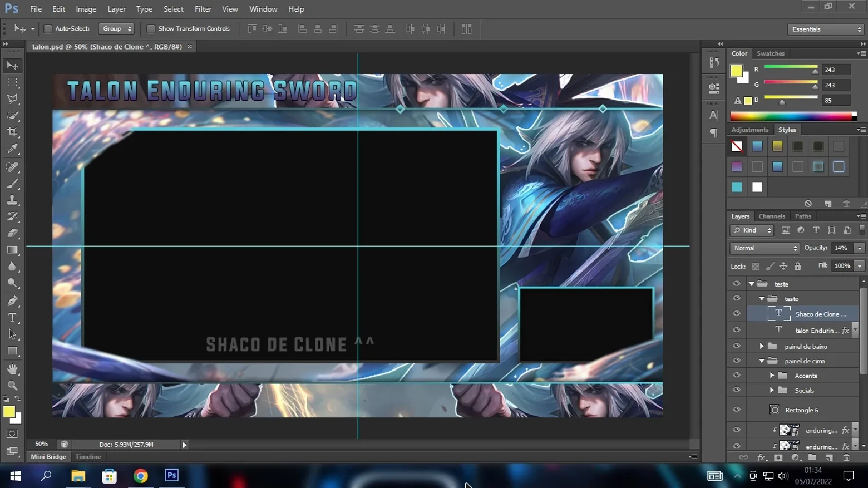Add a layer style with fx button

pyautogui.click(x=761, y=457)
